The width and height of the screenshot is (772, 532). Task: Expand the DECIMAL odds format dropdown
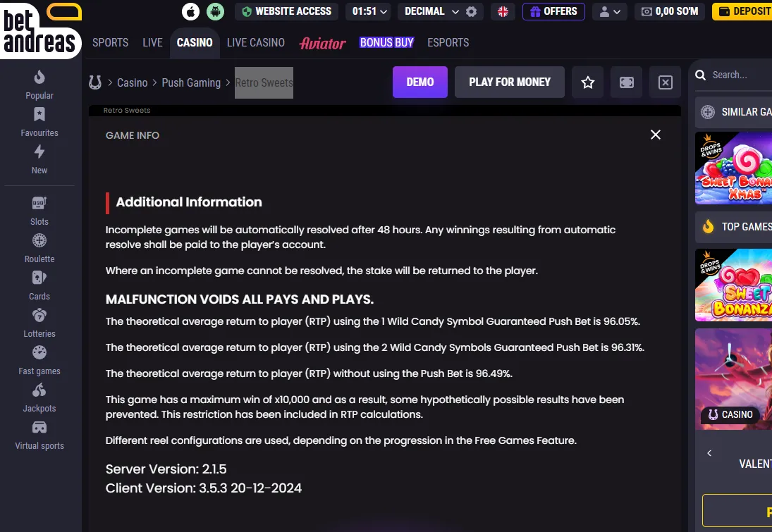pyautogui.click(x=431, y=11)
